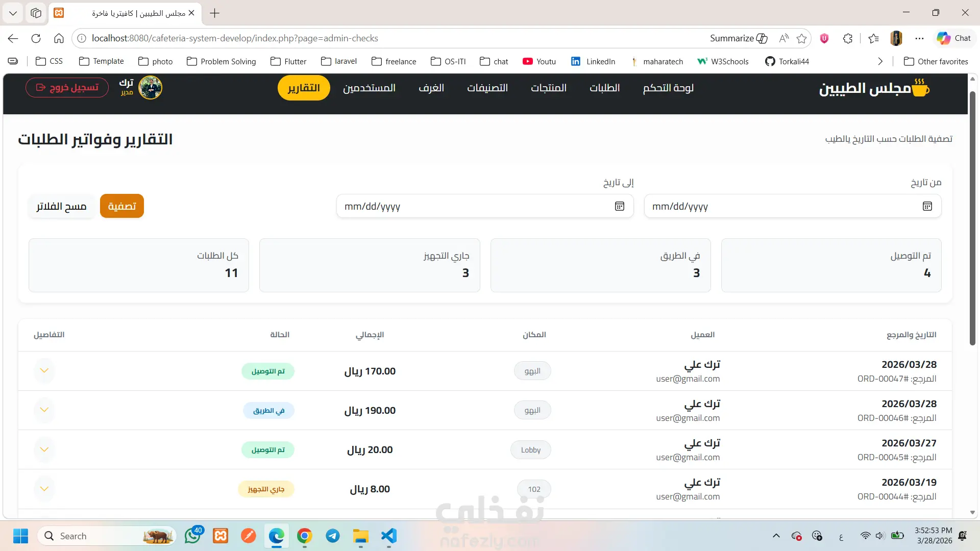Click 'مسح الفلاتر' clear filters button

pos(61,206)
